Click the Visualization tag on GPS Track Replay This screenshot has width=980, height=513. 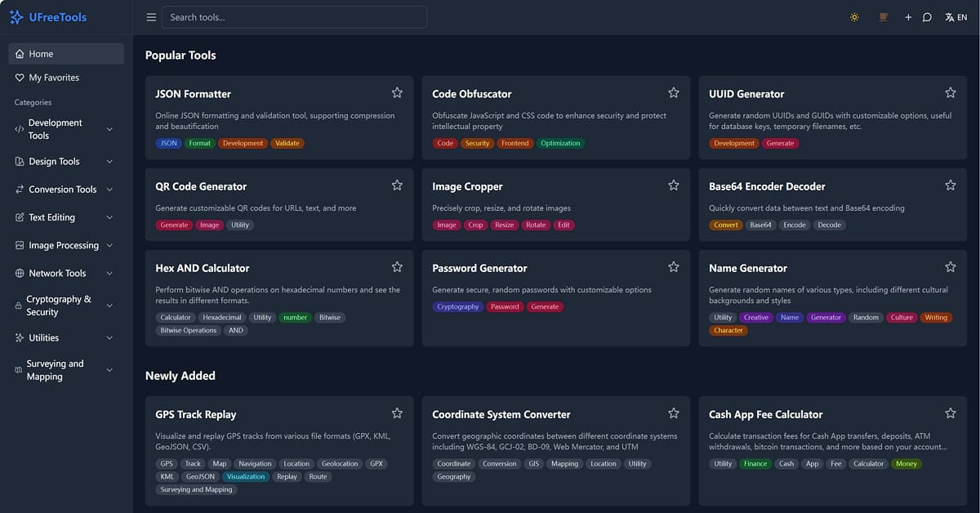(x=246, y=476)
